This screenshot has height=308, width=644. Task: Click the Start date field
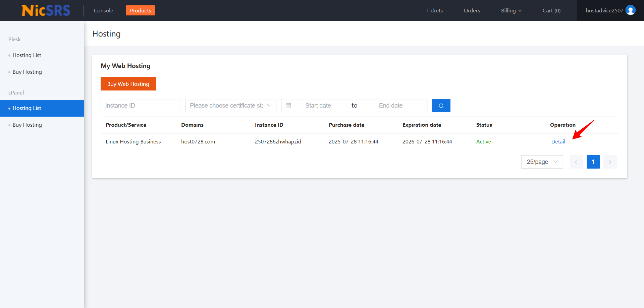coord(318,106)
